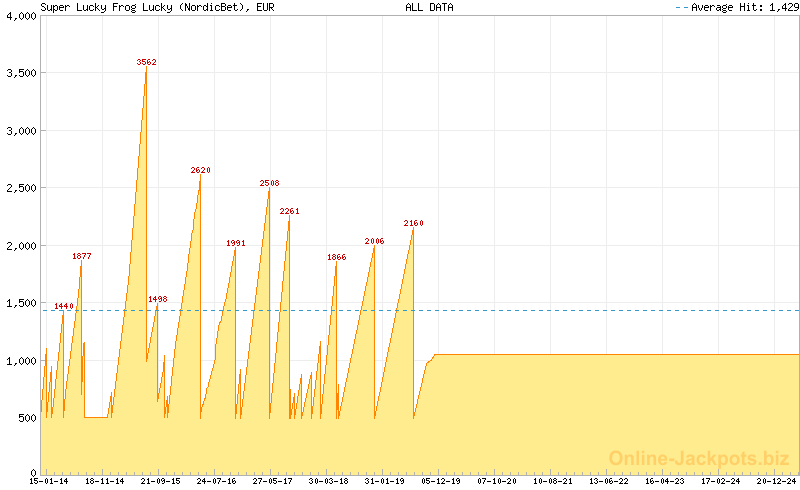Click the 1991 peak value label

236,243
